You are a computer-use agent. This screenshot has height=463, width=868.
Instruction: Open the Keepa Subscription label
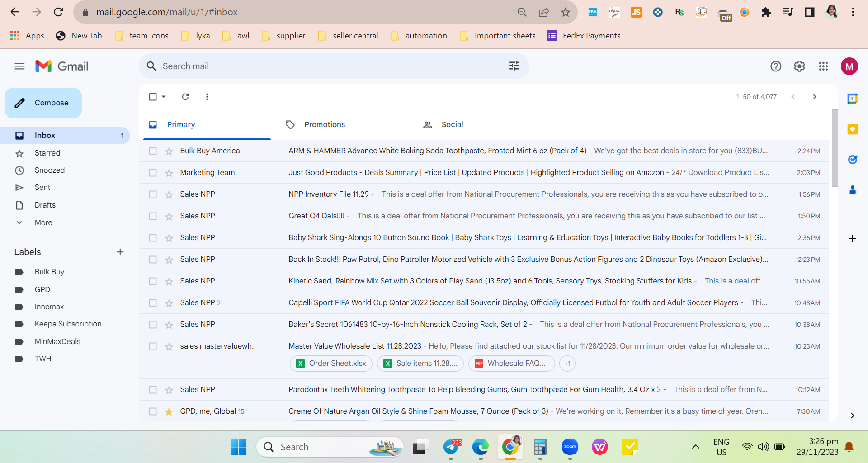click(x=68, y=324)
